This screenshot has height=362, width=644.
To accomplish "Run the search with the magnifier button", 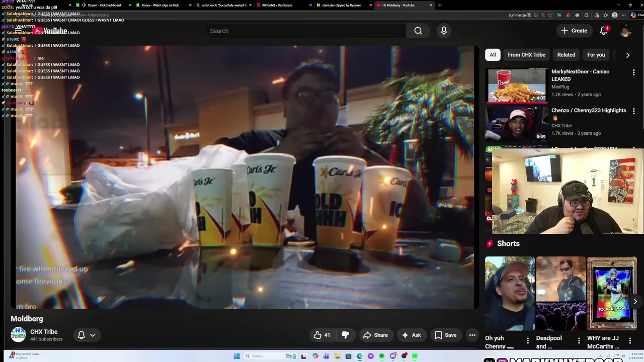I will pos(418,31).
